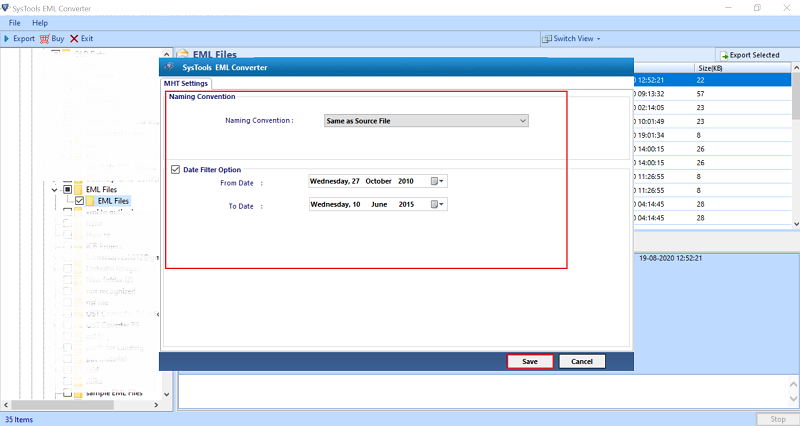
Task: Expand the Switch View dropdown arrow
Action: (x=598, y=39)
